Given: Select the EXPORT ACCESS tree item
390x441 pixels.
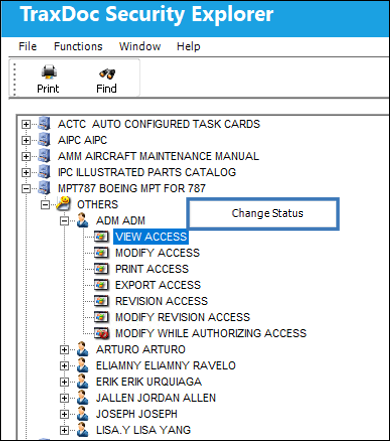Looking at the screenshot, I should (158, 285).
